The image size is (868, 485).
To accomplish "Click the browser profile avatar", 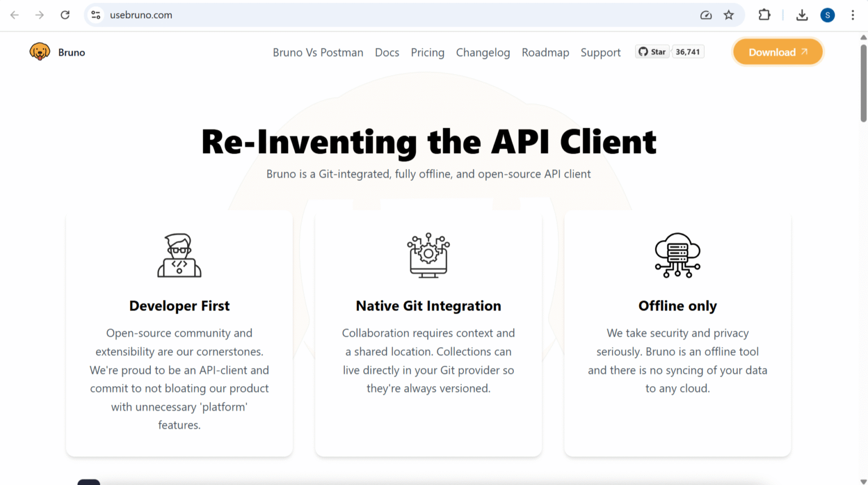I will [x=827, y=15].
